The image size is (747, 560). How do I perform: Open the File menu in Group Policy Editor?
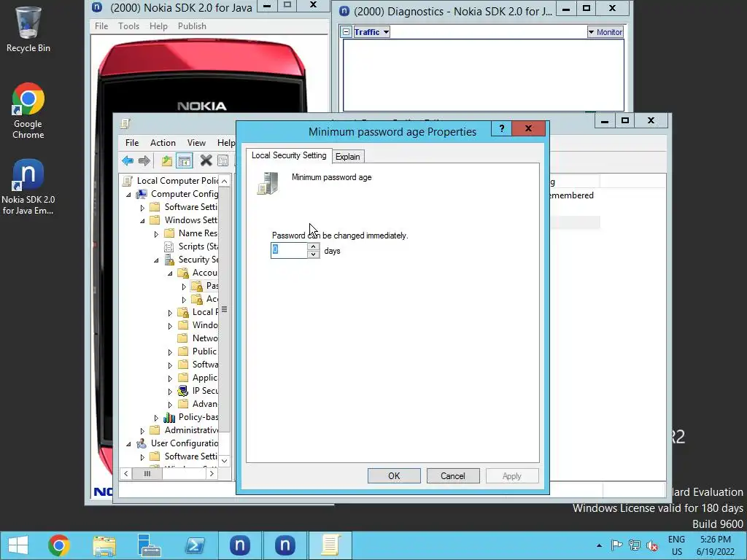[132, 143]
